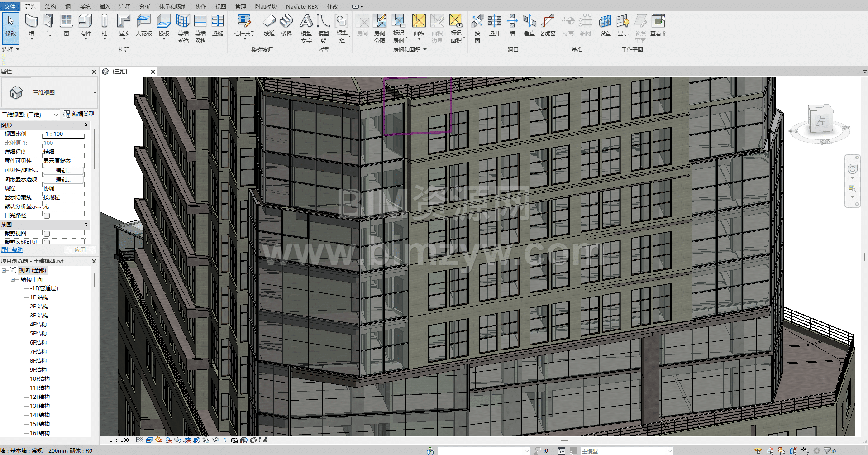Close the Project Browser panel
This screenshot has width=868, height=455.
click(94, 261)
